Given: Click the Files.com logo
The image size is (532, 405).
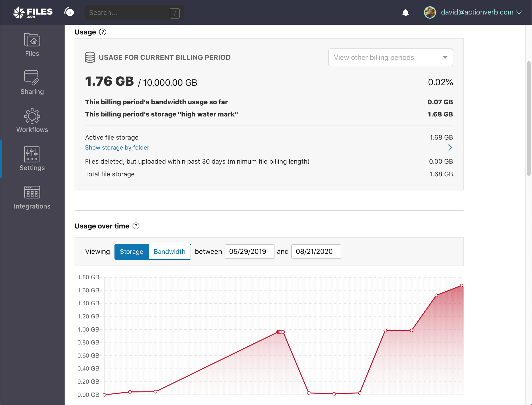Looking at the screenshot, I should [x=33, y=12].
